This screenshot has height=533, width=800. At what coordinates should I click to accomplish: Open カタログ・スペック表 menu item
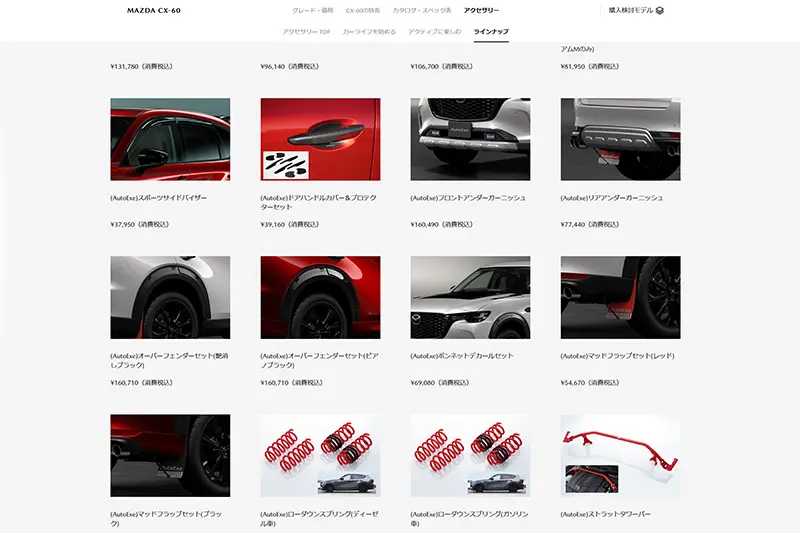[x=422, y=10]
